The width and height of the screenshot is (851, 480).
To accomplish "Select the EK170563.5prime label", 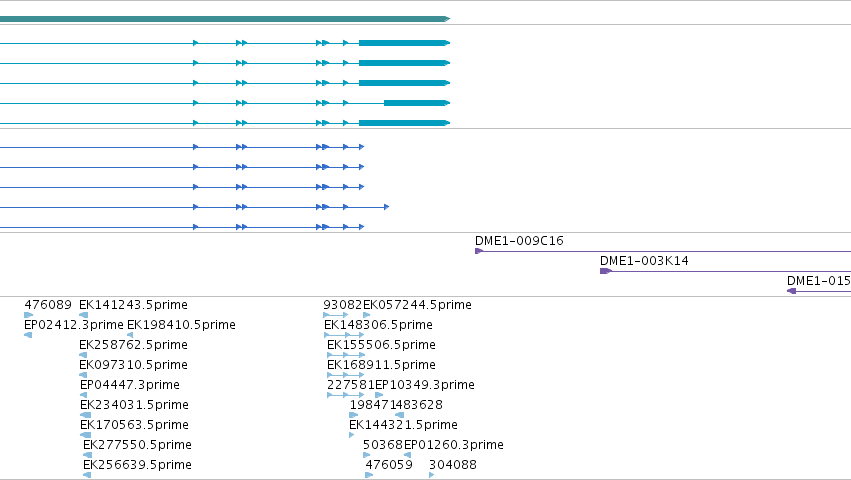I will 133,425.
